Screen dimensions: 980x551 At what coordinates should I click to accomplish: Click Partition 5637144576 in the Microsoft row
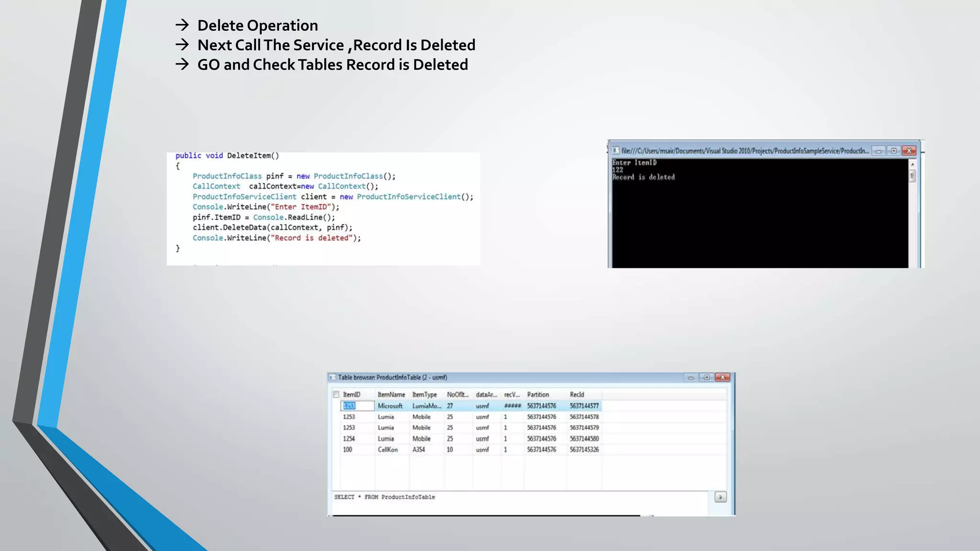click(542, 406)
